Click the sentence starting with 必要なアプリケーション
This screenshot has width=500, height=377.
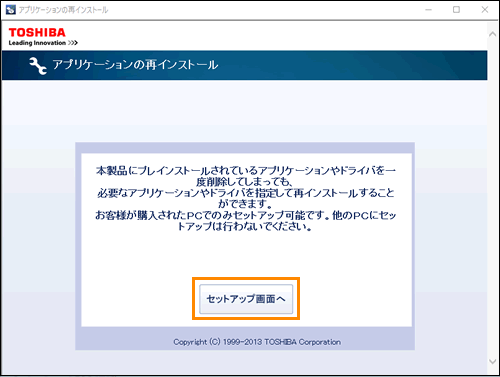point(246,198)
